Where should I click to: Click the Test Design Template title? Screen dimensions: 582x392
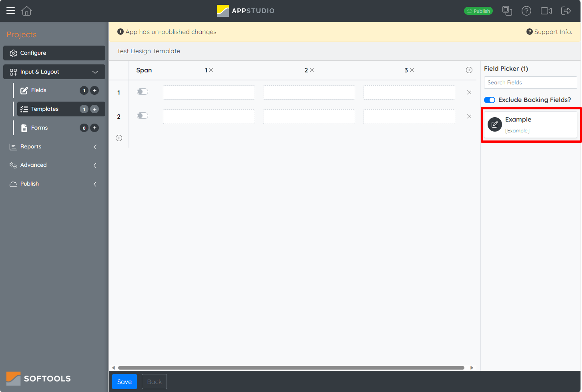148,51
